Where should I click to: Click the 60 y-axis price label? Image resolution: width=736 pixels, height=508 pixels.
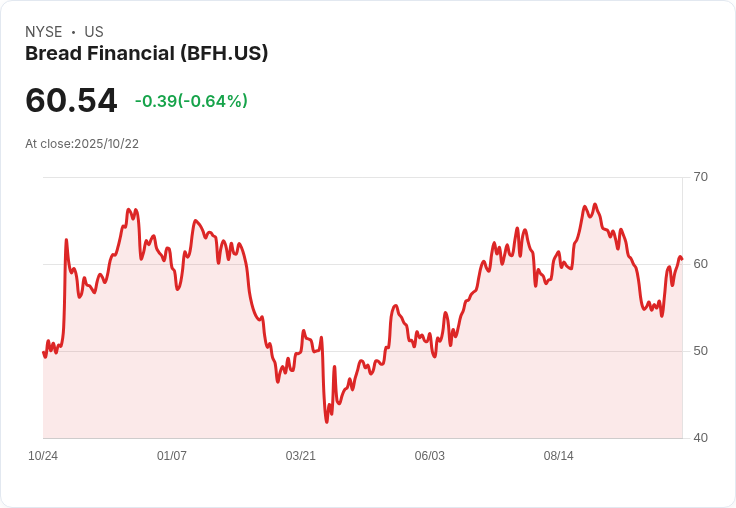pyautogui.click(x=700, y=264)
